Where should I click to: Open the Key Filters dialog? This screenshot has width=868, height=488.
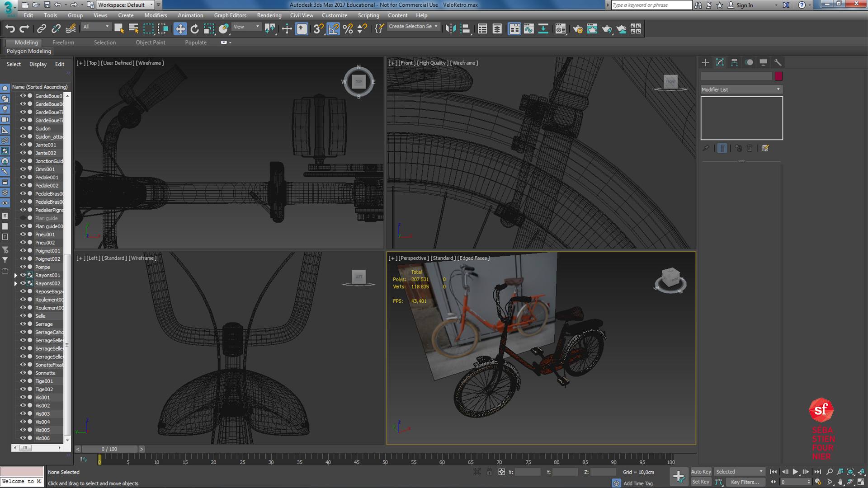745,482
